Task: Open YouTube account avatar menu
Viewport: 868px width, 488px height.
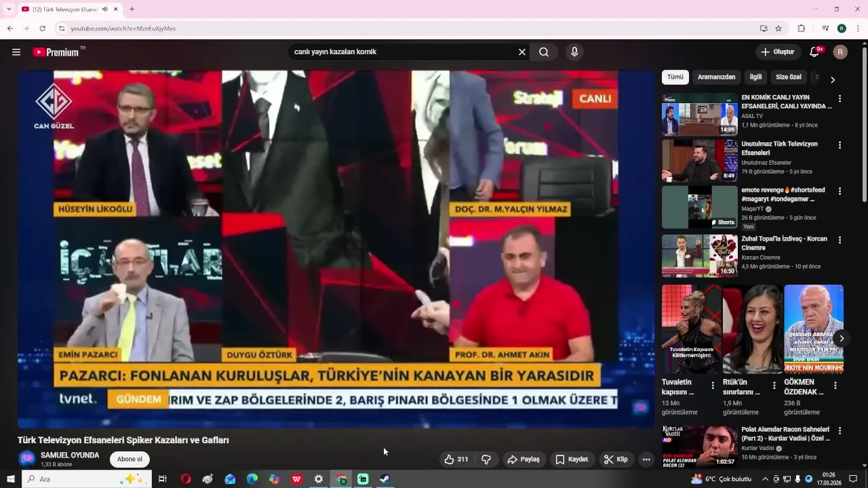Action: coord(840,52)
